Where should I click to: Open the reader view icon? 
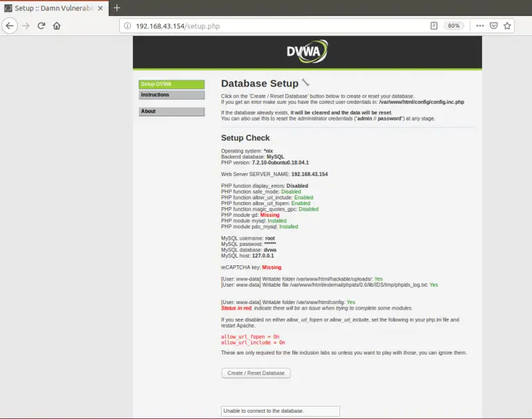tap(434, 26)
